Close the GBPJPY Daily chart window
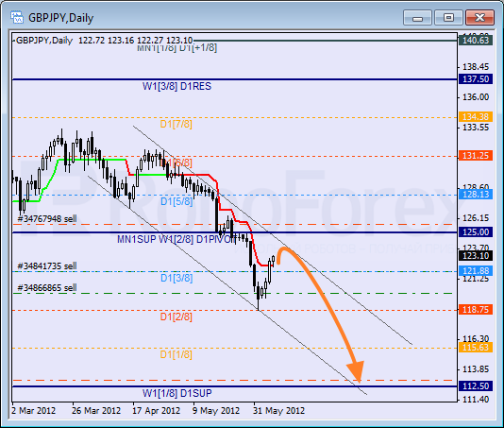Screen dimensions: 504x428 pyautogui.click(x=479, y=17)
